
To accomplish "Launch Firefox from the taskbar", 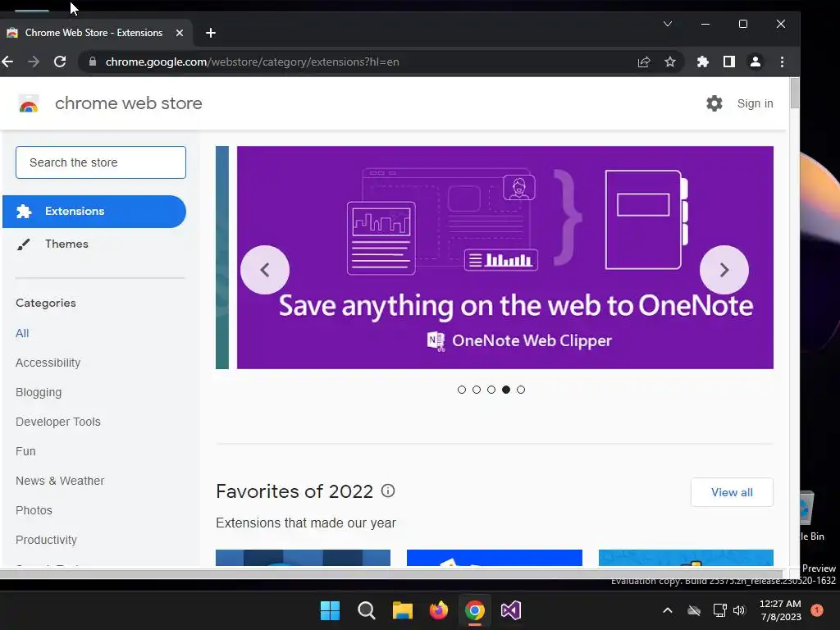I will pos(439,610).
